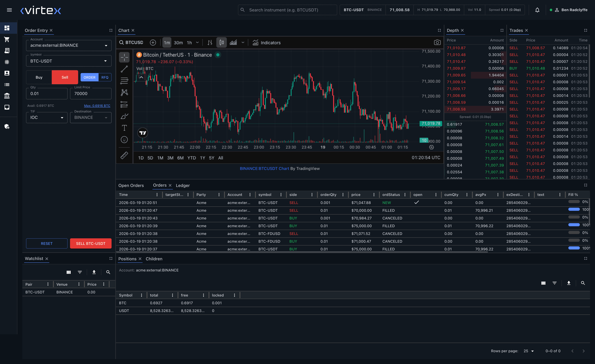Open the bank/institution section in the sidebar
595x364 pixels.
click(x=7, y=96)
